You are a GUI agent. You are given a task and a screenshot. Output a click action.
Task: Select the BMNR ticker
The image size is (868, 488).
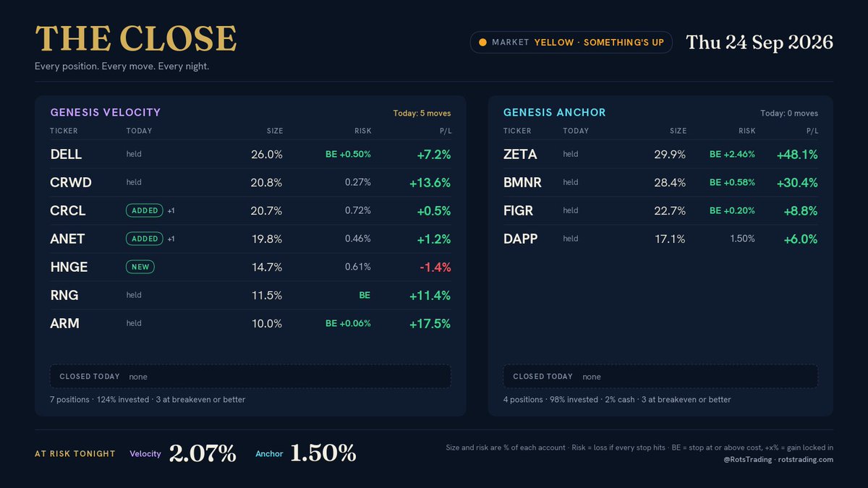coord(522,182)
